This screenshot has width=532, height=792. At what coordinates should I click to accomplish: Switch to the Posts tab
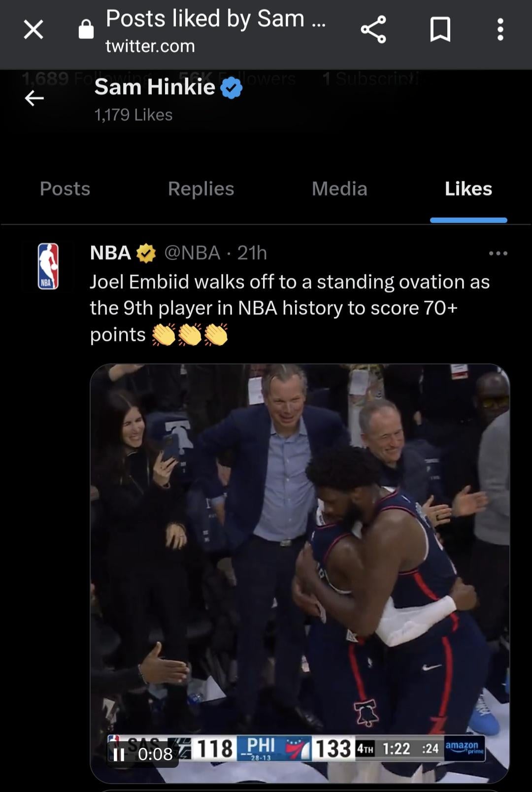pos(65,189)
